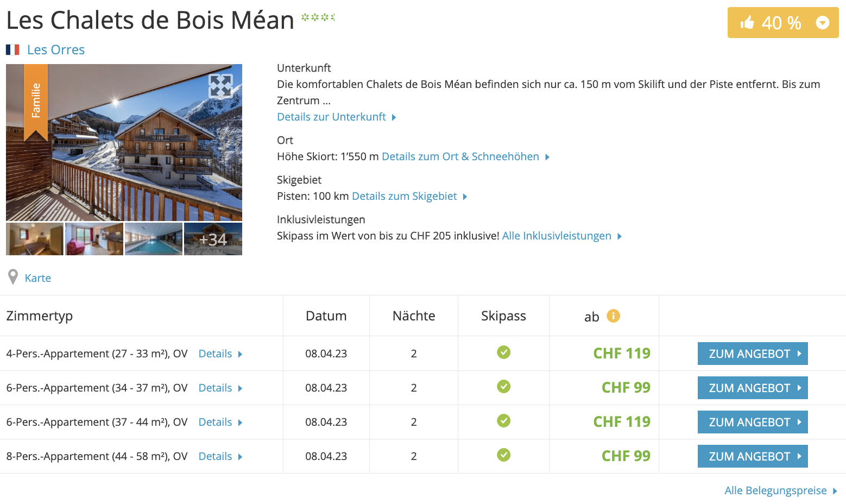This screenshot has height=504, width=846.
Task: Expand the 40 % rating dropdown arrow
Action: click(823, 22)
